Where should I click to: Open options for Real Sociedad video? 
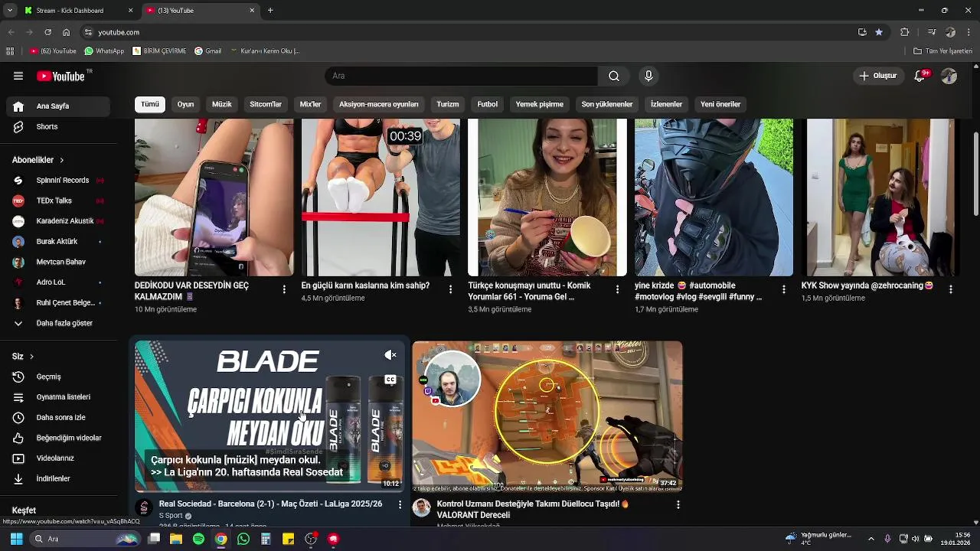point(400,504)
